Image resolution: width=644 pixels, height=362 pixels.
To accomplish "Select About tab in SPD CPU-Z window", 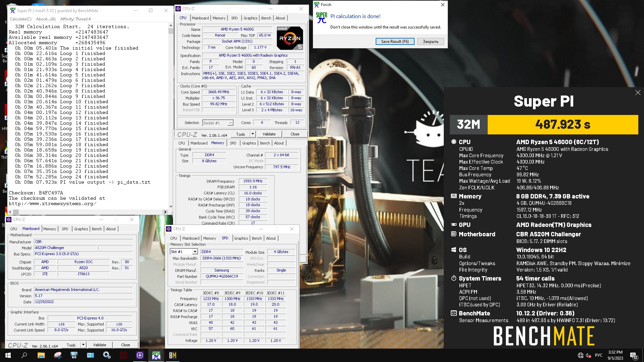I will click(x=271, y=238).
